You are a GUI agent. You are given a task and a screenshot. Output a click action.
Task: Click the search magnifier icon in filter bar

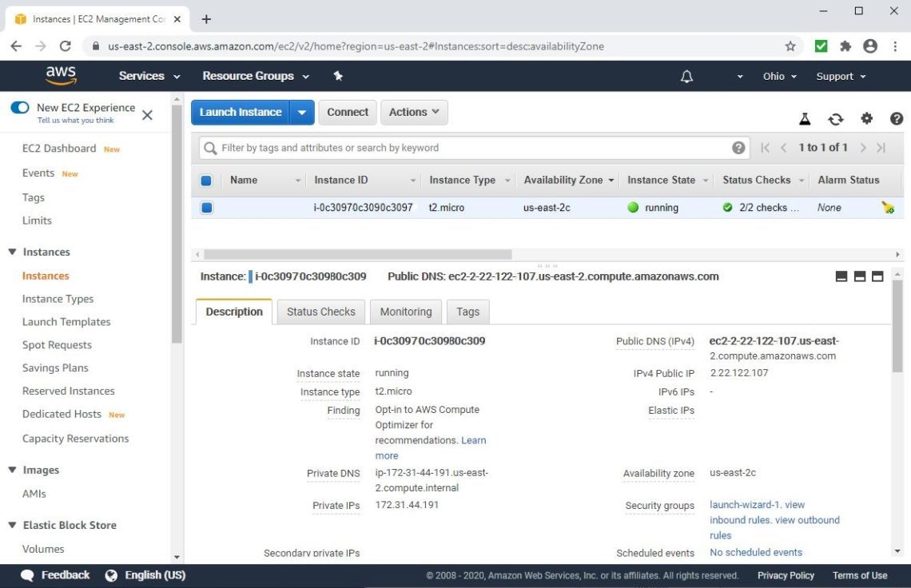[x=210, y=148]
